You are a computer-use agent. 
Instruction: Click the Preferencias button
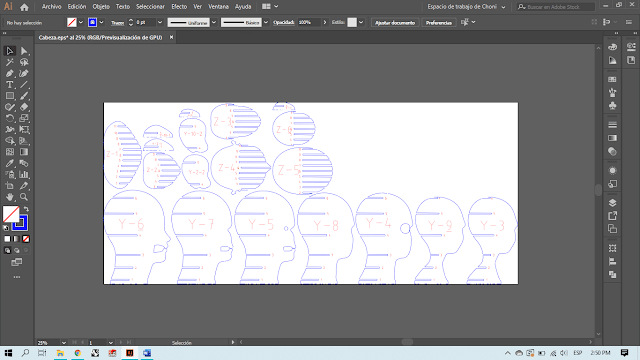click(439, 22)
